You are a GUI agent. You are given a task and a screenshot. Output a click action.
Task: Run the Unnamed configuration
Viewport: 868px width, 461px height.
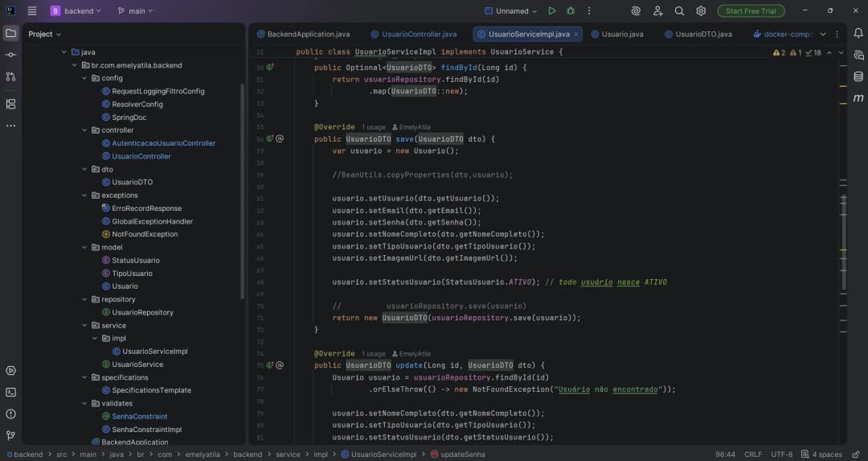552,10
